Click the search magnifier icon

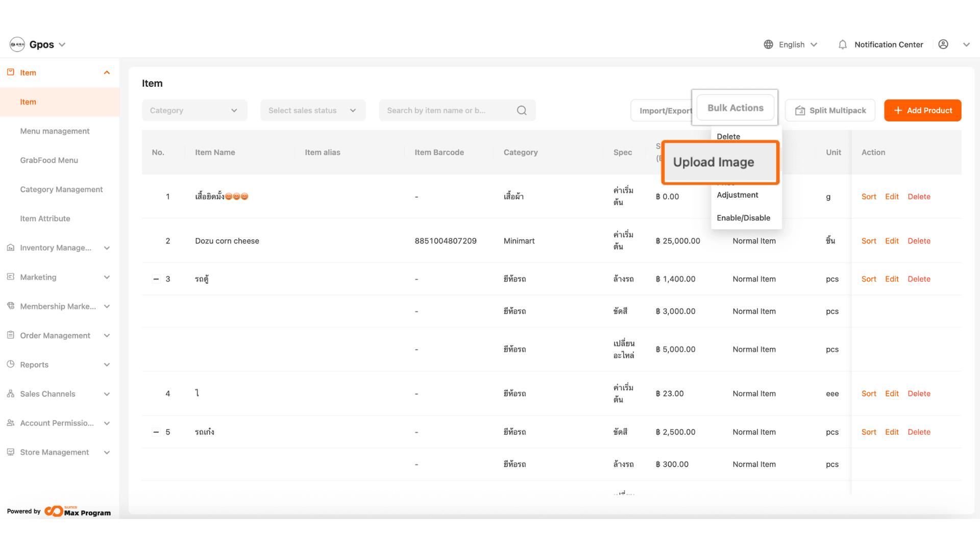point(522,111)
